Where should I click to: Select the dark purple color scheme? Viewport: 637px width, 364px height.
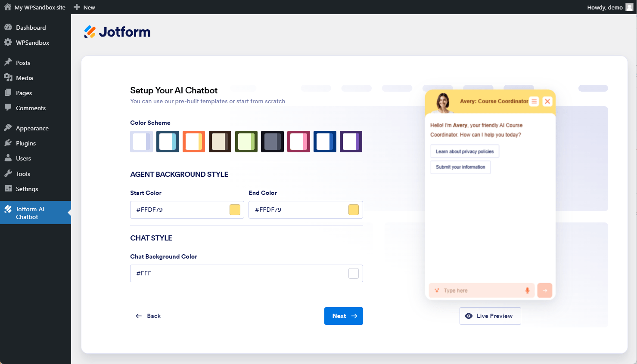(x=351, y=142)
